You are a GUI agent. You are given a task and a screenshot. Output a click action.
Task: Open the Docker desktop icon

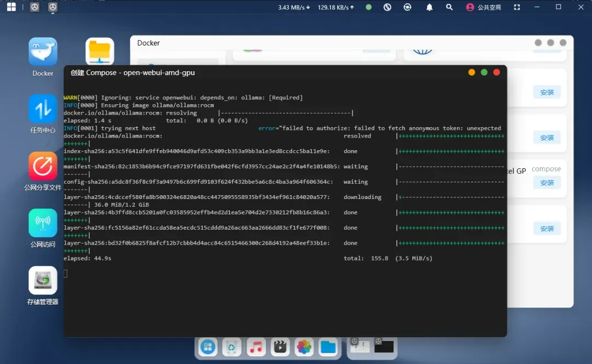[x=43, y=52]
